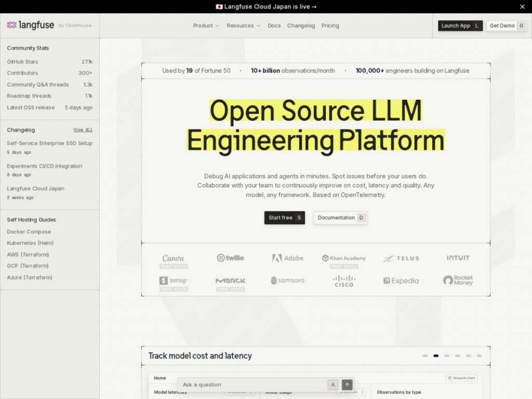Close the Langfuse Cloud Japan announcement banner
Viewport: 532px width, 399px height.
522,6
